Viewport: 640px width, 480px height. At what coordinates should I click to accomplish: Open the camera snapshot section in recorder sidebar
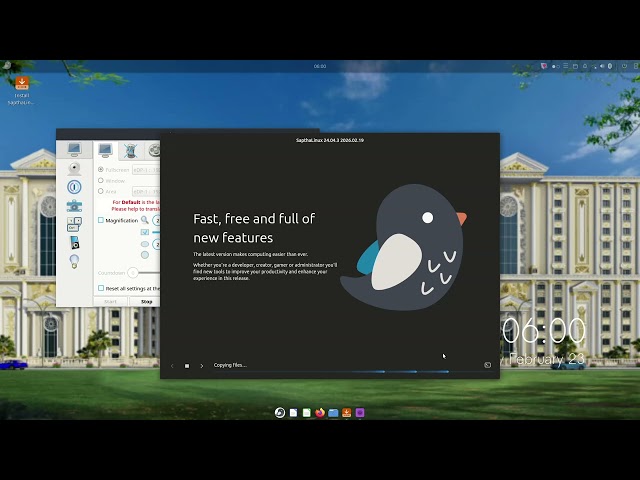point(74,206)
